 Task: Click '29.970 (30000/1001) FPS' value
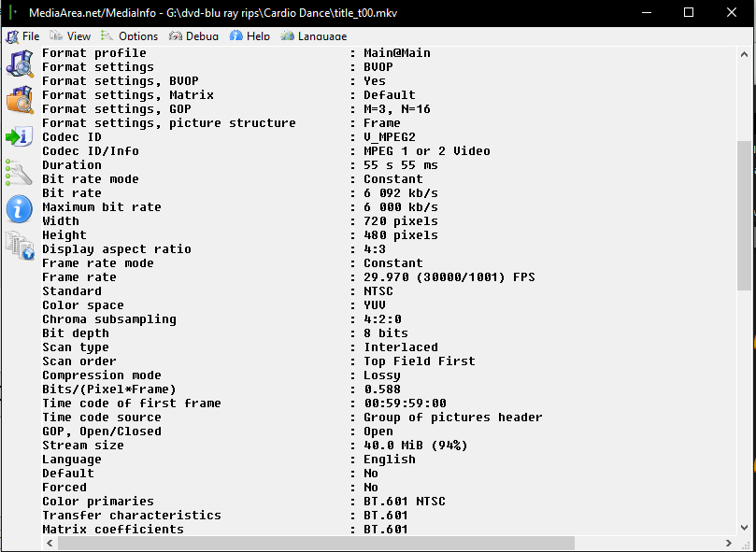[x=449, y=277]
